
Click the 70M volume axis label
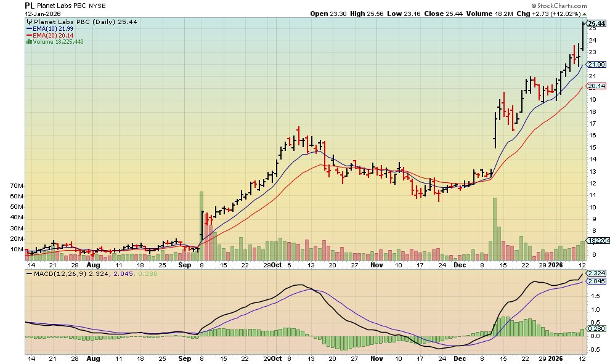click(17, 186)
